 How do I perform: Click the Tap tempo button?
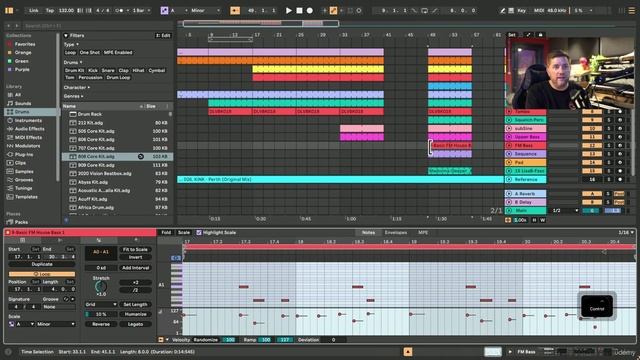coord(50,10)
